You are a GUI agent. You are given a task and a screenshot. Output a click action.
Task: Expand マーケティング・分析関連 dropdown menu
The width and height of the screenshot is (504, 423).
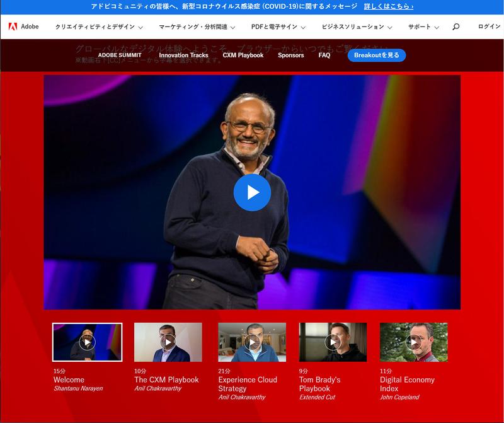click(197, 27)
